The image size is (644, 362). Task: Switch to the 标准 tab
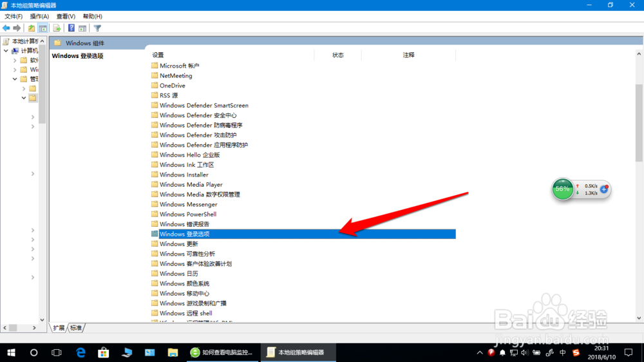[x=76, y=328]
